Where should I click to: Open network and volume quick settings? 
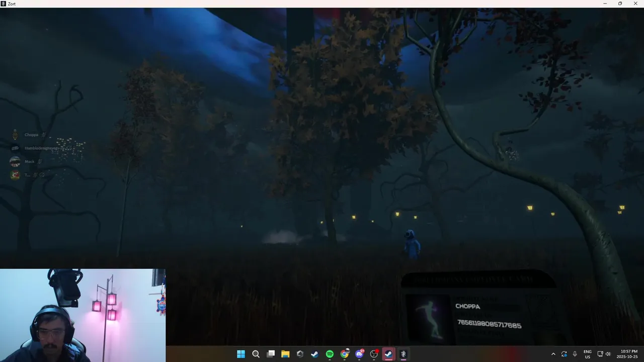[x=604, y=354]
